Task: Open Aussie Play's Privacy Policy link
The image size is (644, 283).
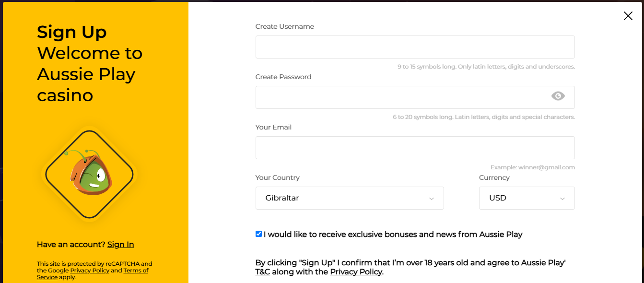Action: click(356, 272)
